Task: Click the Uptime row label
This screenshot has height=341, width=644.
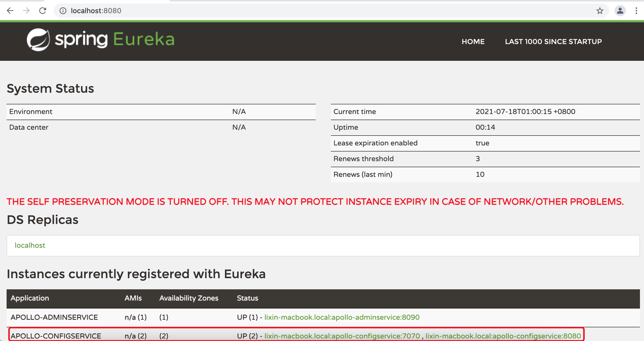Action: (x=346, y=127)
